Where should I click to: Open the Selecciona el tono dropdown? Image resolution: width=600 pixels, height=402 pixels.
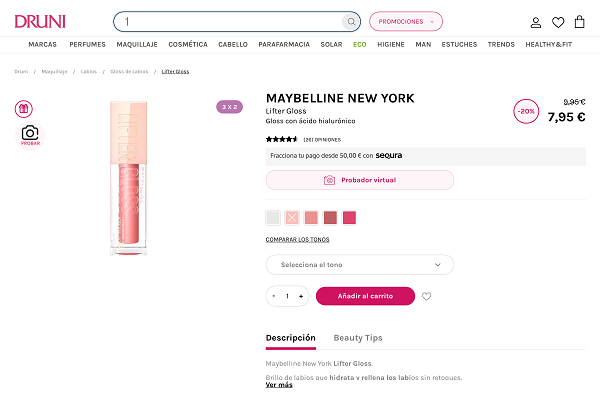(359, 265)
